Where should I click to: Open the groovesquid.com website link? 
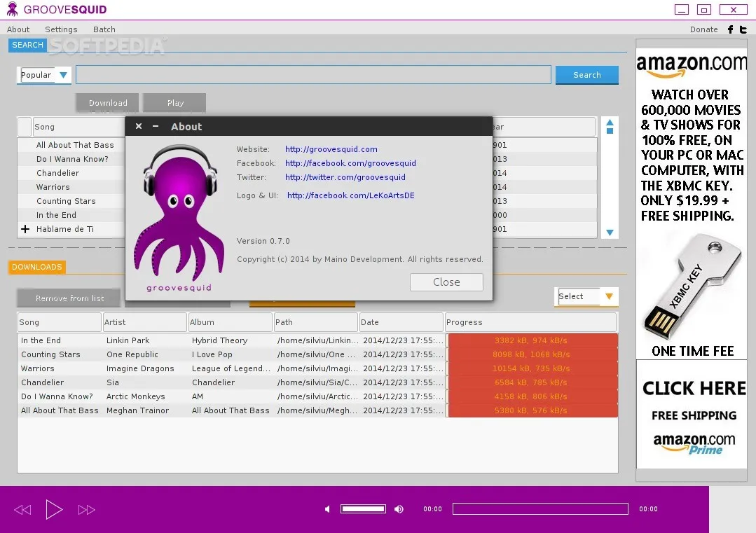click(331, 149)
